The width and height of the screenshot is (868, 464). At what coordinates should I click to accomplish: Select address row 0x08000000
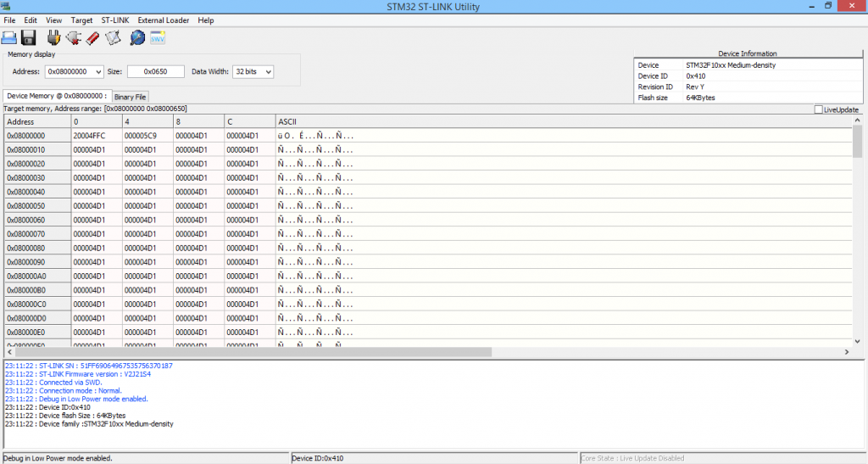(x=37, y=136)
